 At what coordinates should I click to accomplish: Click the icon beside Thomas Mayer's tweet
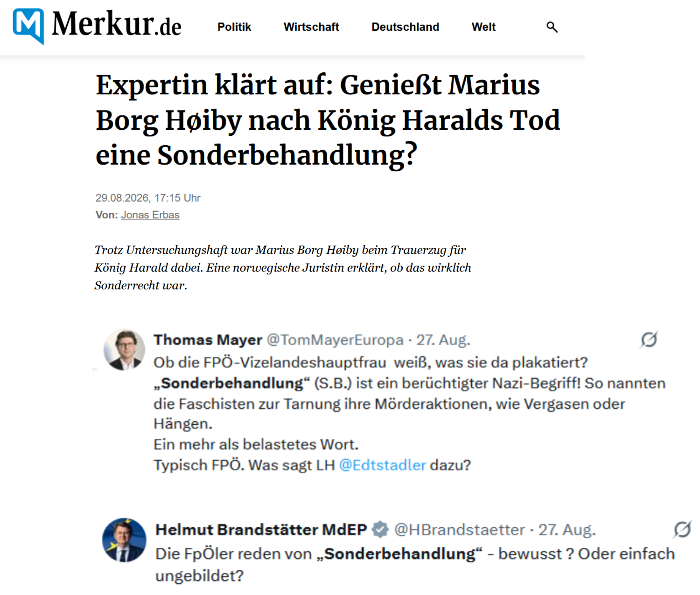click(x=649, y=340)
